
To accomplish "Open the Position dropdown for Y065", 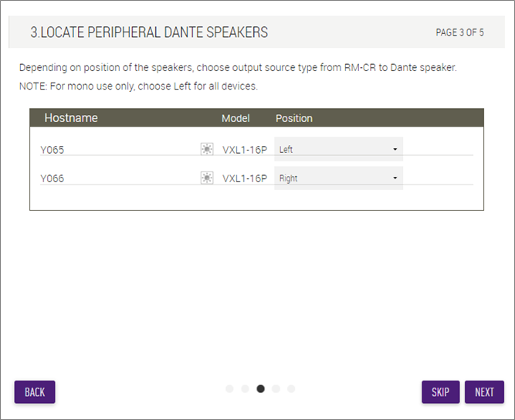I will 338,149.
